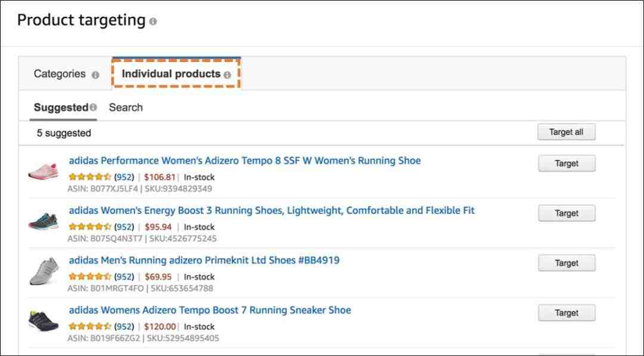Select the Individual products tab
This screenshot has height=356, width=644.
pyautogui.click(x=171, y=74)
